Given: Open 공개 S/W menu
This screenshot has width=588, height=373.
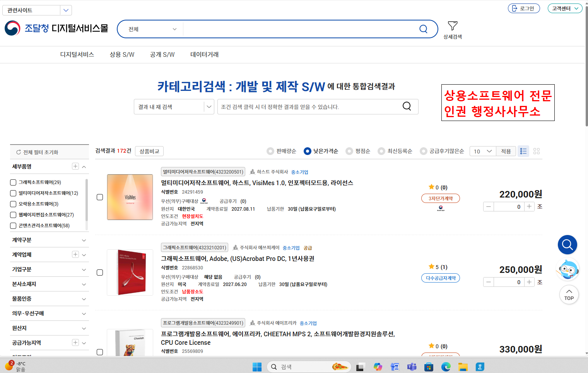Looking at the screenshot, I should (162, 55).
